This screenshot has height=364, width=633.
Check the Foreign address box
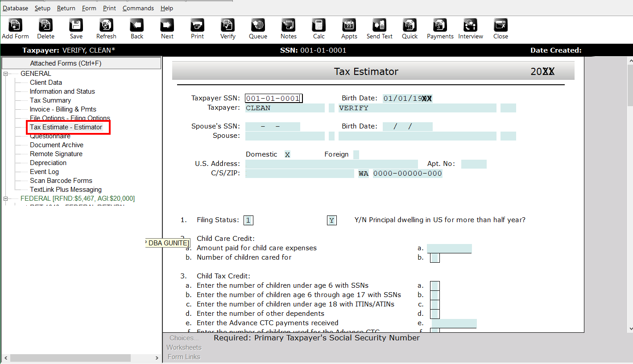[x=356, y=154]
